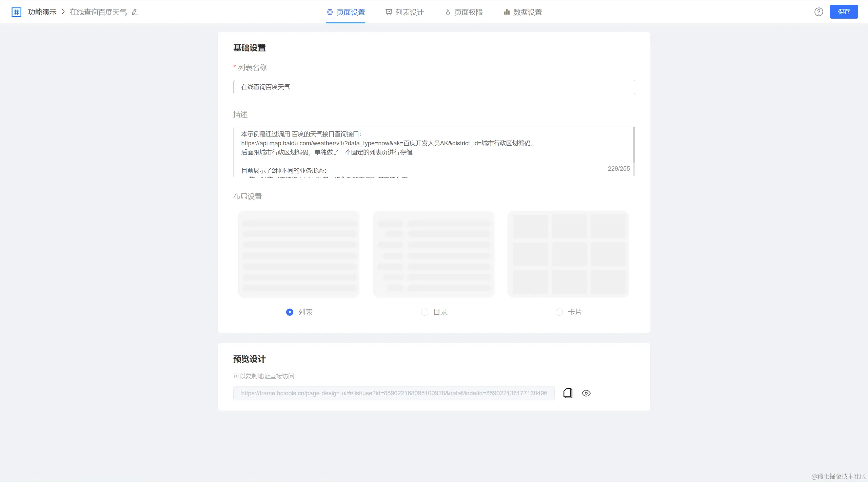Screen dimensions: 868x482
Task: Click the card grid layout thumbnail
Action: tap(568, 254)
